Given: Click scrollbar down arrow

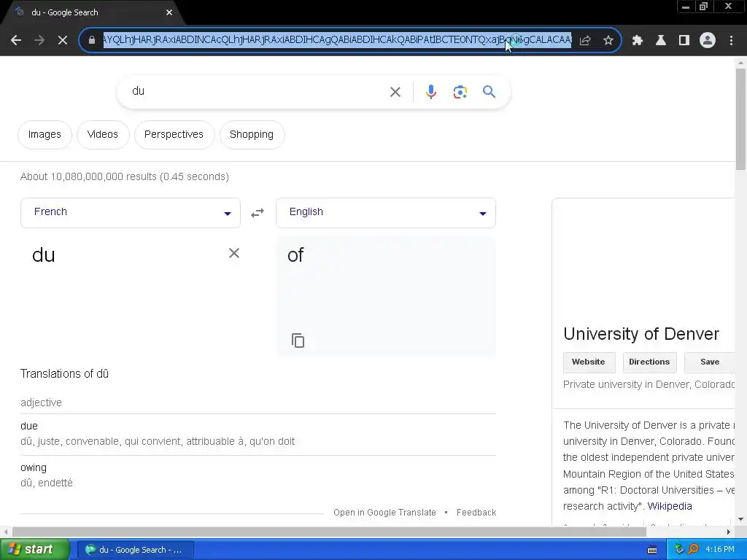Looking at the screenshot, I should [740, 519].
